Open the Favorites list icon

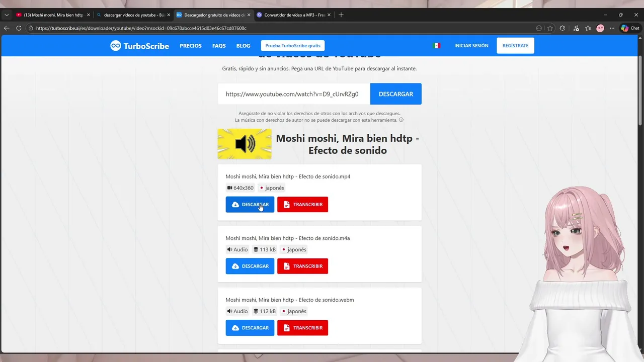pos(588,28)
